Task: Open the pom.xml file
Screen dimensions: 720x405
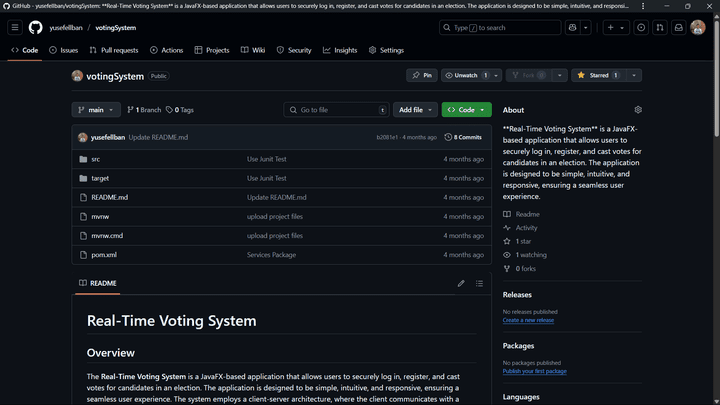Action: point(104,255)
